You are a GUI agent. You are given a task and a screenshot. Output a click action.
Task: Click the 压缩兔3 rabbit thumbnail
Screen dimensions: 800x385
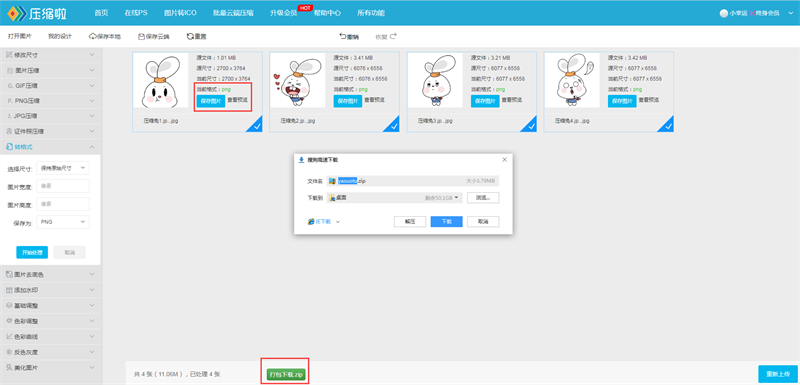(435, 80)
